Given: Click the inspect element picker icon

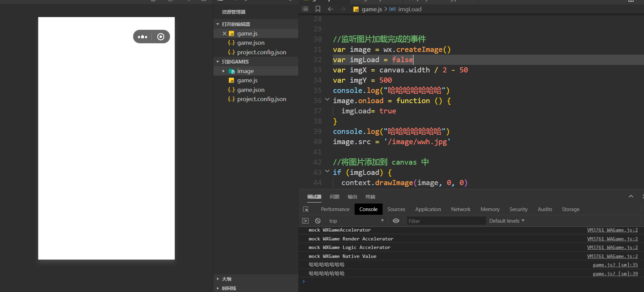Looking at the screenshot, I should pyautogui.click(x=306, y=209).
